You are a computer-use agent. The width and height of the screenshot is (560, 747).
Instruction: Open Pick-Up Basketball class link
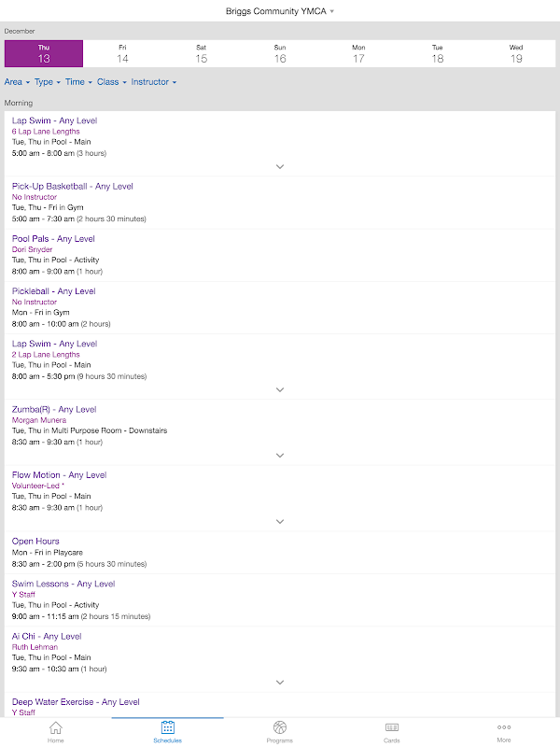click(73, 186)
